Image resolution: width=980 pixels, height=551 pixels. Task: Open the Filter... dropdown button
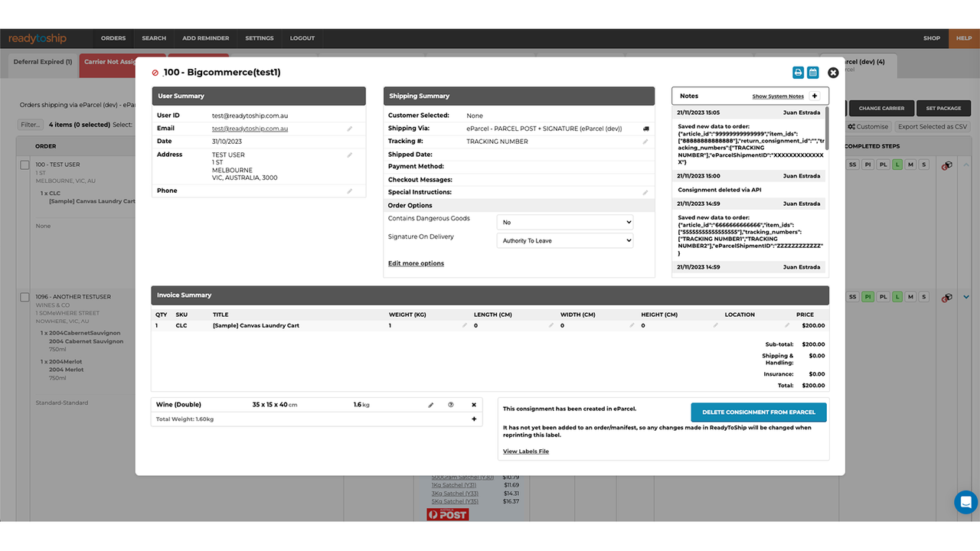(x=31, y=125)
